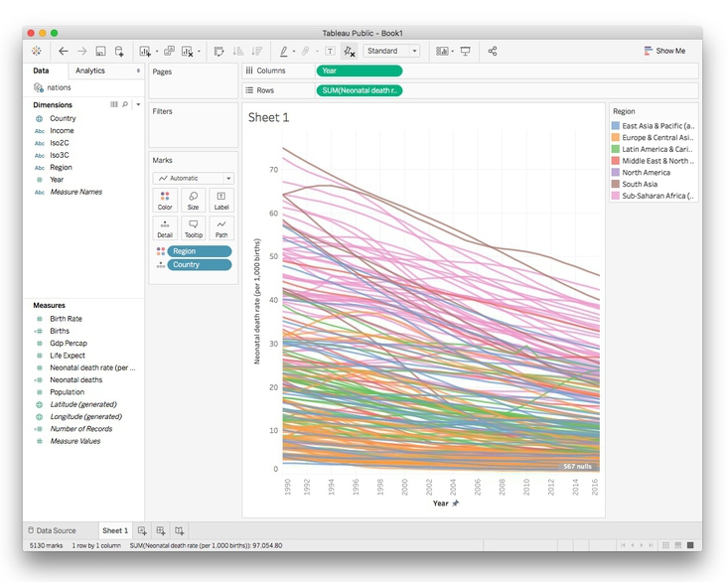This screenshot has width=728, height=582.
Task: Click the North America color swatch
Action: point(616,172)
